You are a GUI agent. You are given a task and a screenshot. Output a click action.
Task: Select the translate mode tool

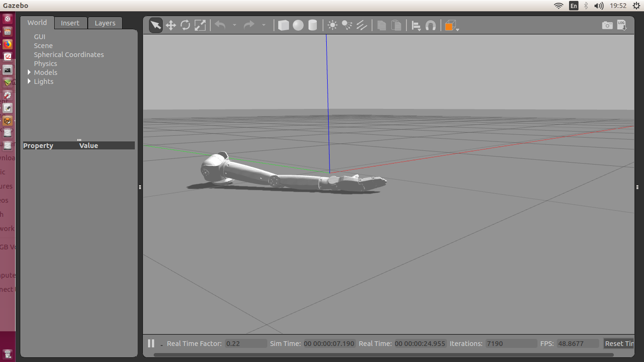tap(171, 25)
